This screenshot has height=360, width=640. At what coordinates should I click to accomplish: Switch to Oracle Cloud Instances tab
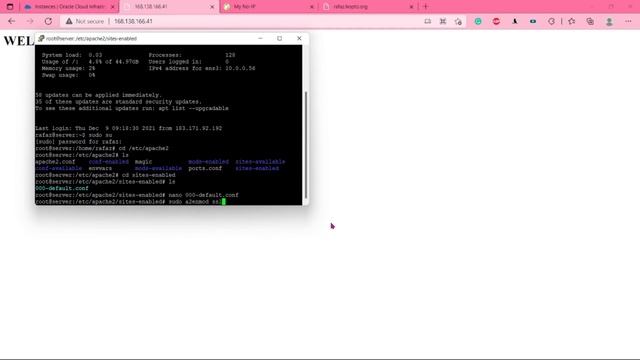click(x=69, y=7)
